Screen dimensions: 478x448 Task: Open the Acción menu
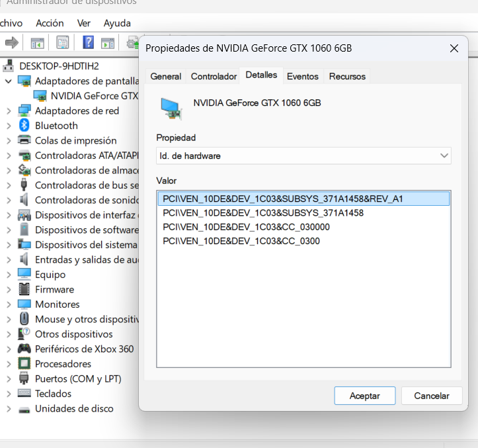(x=50, y=23)
